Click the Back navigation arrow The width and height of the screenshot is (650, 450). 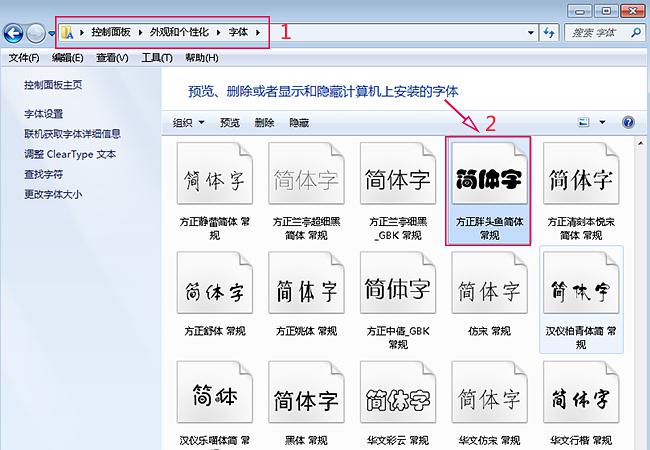[x=13, y=33]
